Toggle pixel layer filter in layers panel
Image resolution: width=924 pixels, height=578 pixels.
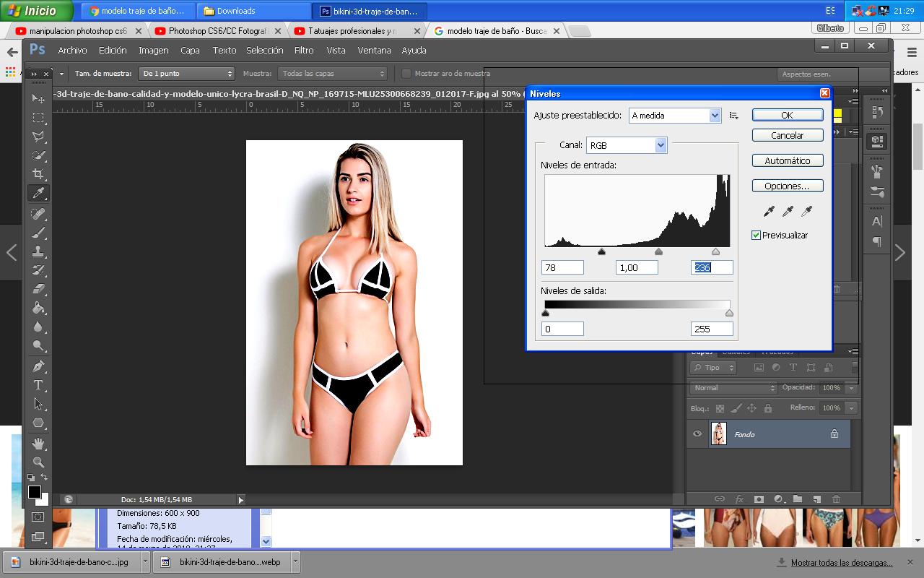click(x=759, y=368)
